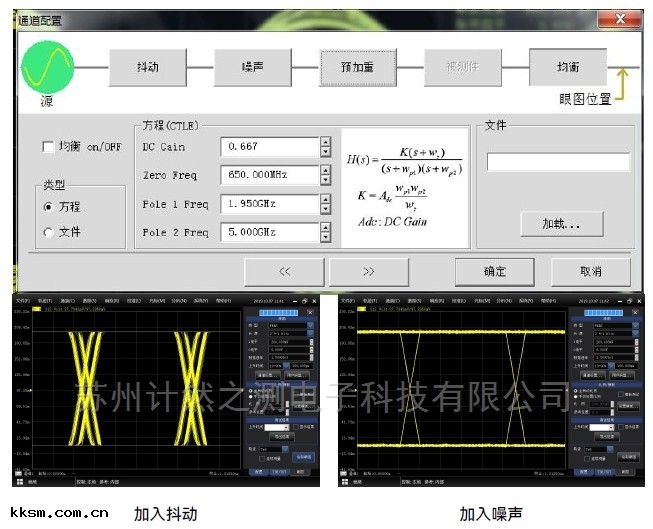653x529 pixels.
Task: Adjust the Zero Freq spinner arrows
Action: click(325, 175)
